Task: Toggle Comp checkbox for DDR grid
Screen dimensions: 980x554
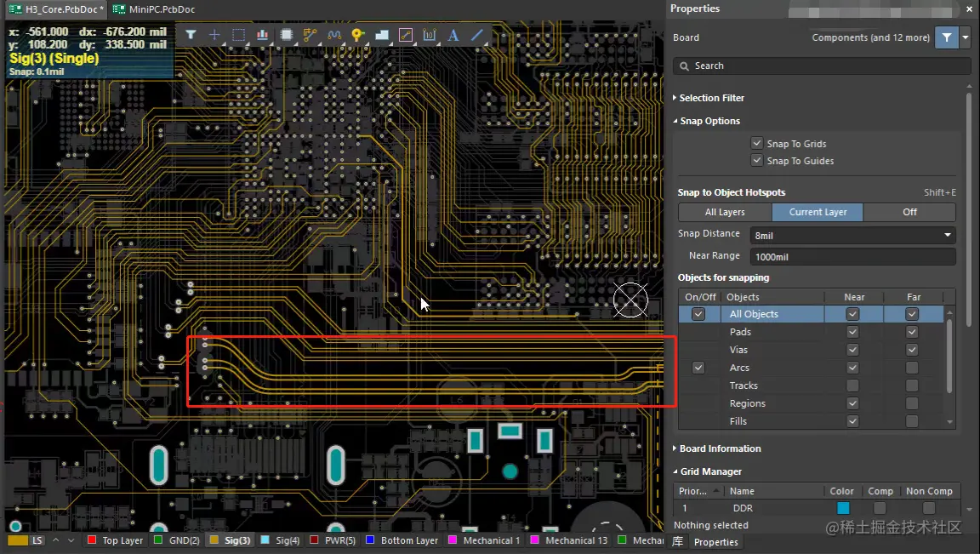Action: [x=880, y=508]
